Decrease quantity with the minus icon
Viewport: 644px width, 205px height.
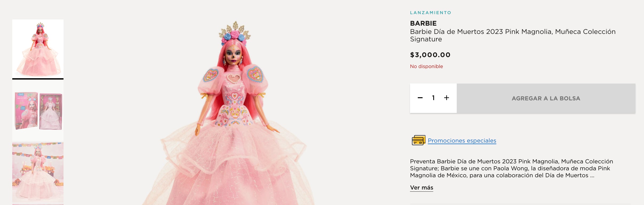420,98
